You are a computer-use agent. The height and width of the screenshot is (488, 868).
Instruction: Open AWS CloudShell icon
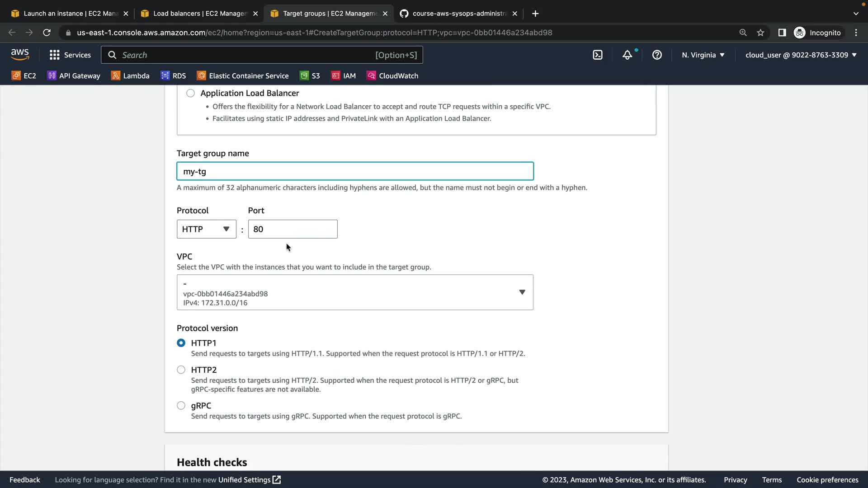coord(598,55)
